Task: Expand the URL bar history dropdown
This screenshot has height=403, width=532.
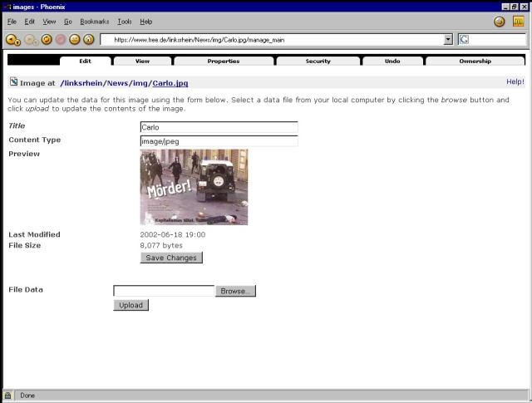Action: tap(448, 39)
